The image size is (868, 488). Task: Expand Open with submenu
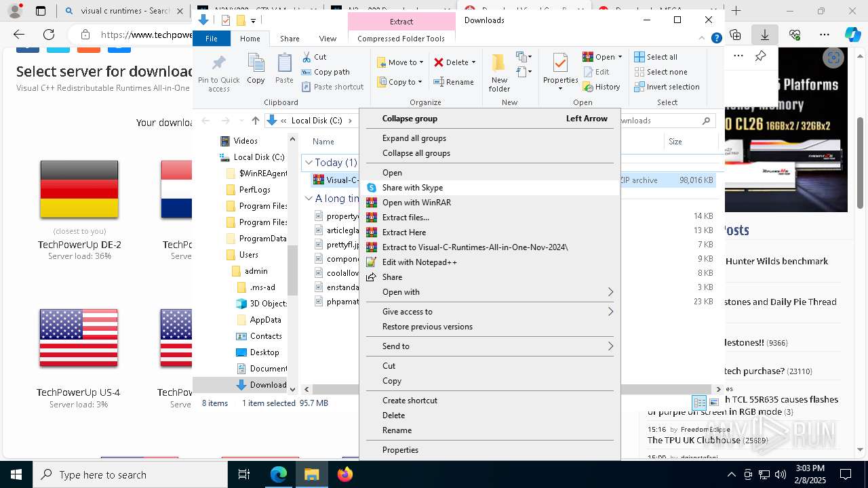coord(490,292)
